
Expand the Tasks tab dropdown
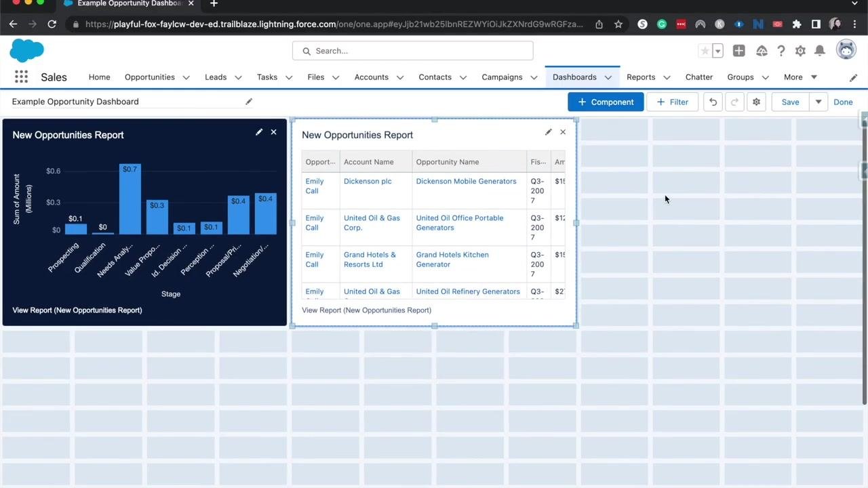click(289, 77)
